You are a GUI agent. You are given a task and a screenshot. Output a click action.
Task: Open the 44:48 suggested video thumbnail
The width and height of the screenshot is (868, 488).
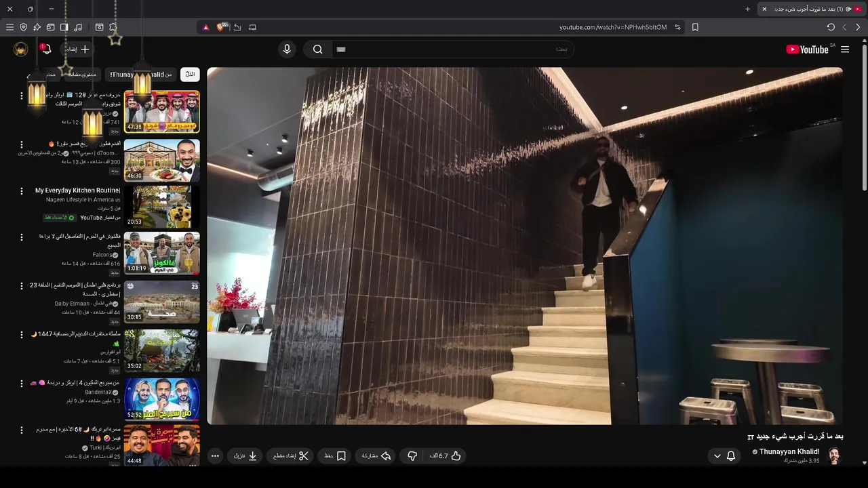coord(162,445)
